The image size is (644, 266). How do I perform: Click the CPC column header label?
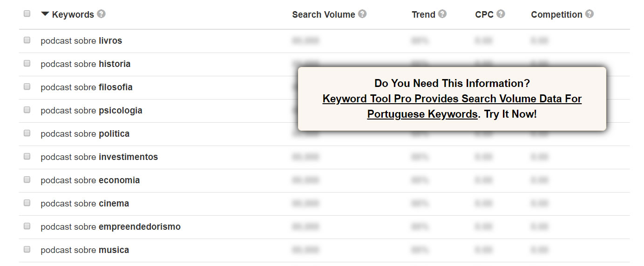pos(484,14)
